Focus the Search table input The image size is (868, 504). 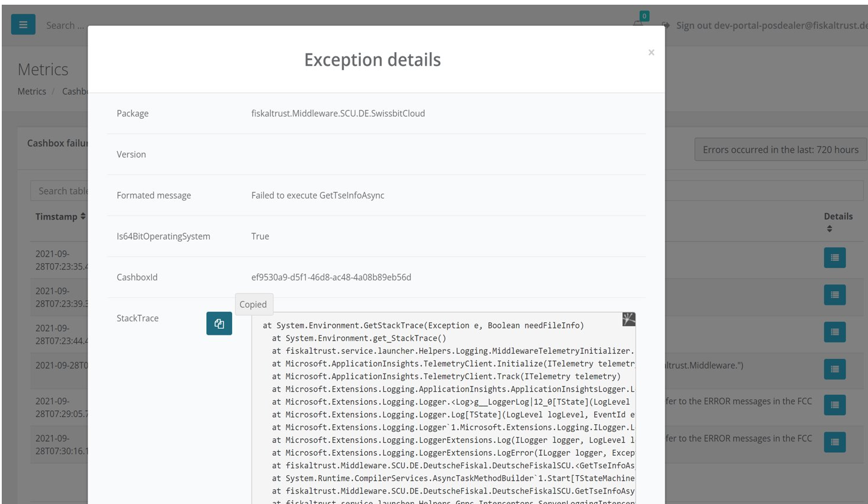coord(59,191)
